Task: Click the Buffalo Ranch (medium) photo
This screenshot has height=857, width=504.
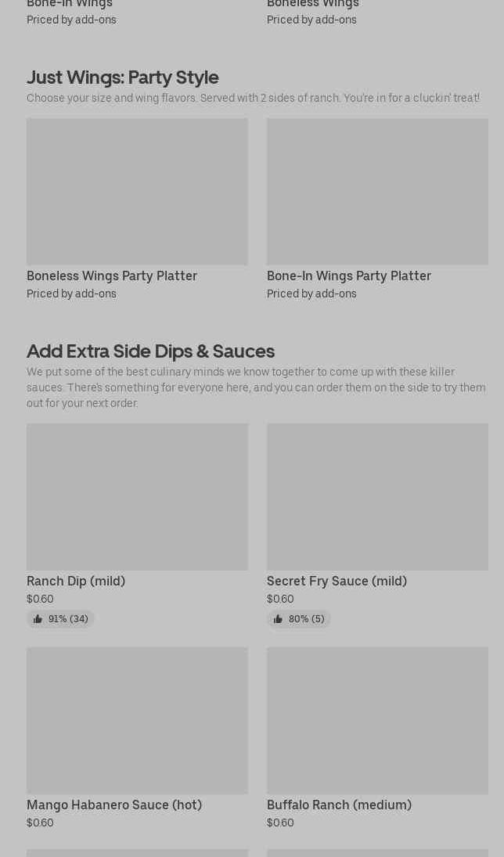Action: point(377,720)
